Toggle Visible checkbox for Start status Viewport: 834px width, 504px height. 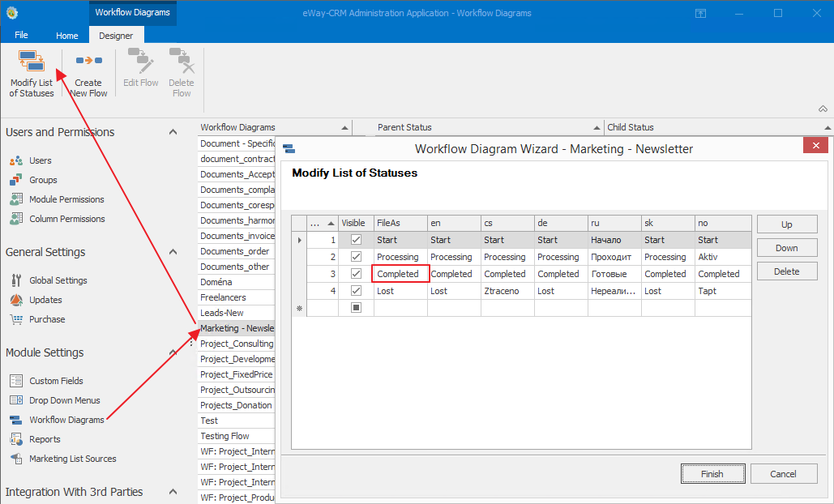(x=357, y=240)
